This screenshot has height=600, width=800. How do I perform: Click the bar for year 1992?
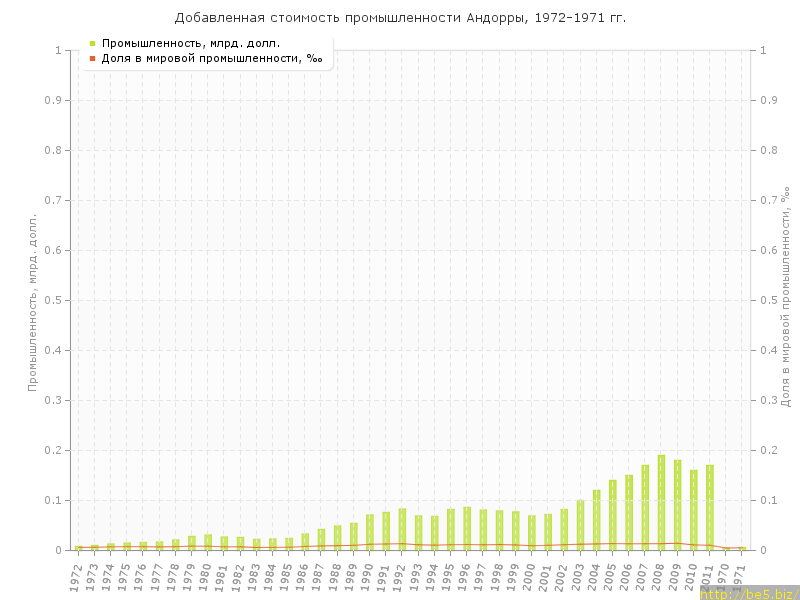402,529
